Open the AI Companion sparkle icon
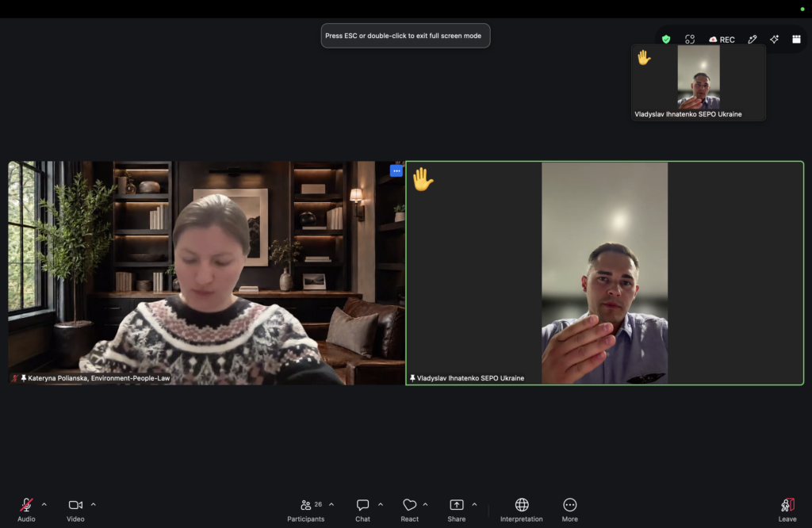 [774, 40]
